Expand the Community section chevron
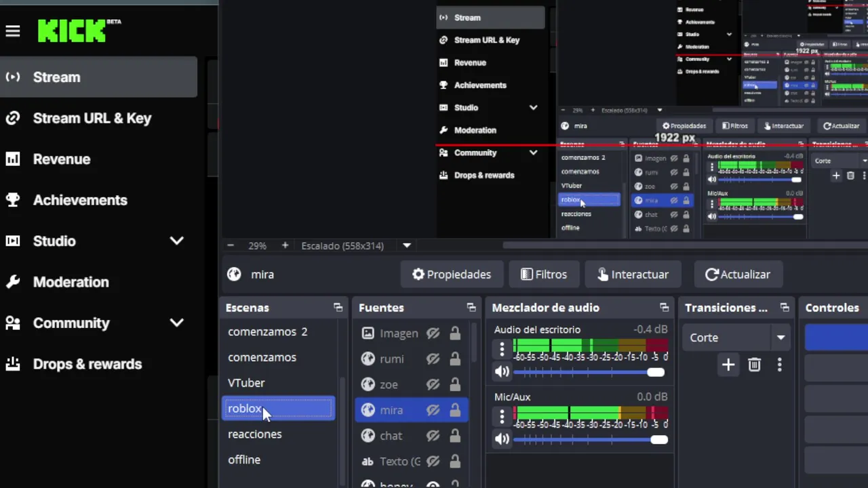Image resolution: width=868 pixels, height=488 pixels. click(x=177, y=323)
